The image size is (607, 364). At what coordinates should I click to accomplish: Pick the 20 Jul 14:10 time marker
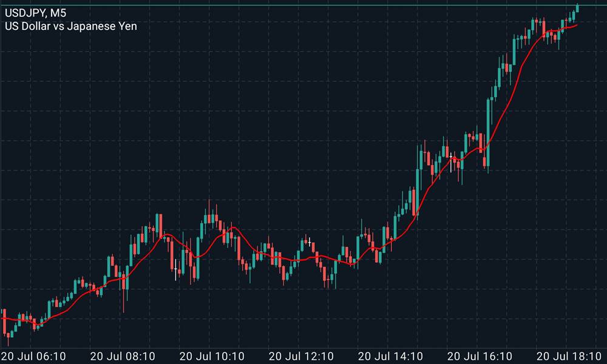pyautogui.click(x=390, y=356)
